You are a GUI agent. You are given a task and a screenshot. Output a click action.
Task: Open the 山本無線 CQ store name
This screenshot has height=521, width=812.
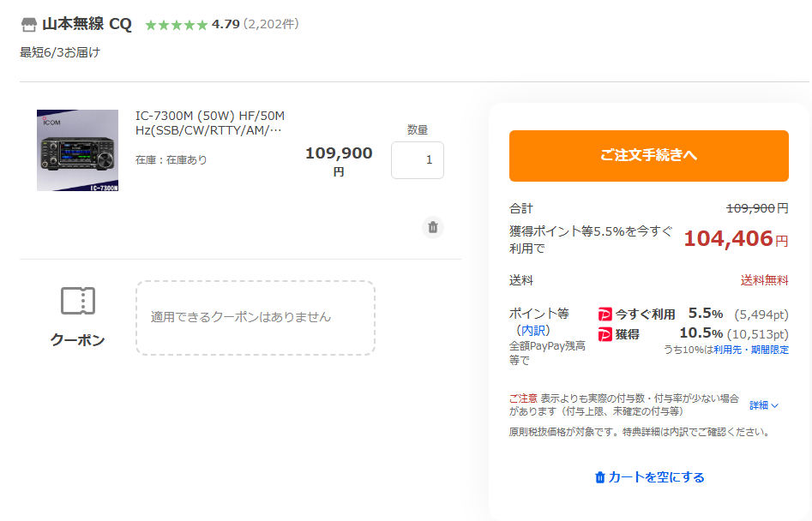tap(87, 24)
